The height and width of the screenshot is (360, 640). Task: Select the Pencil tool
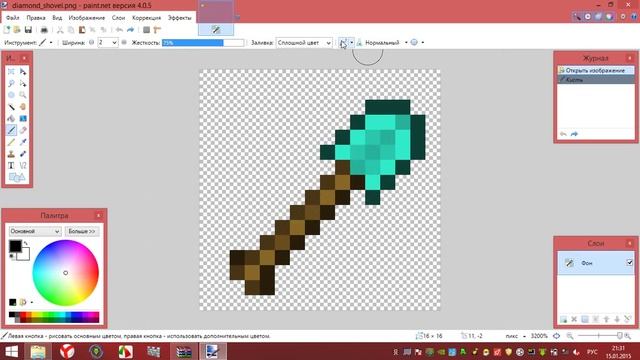pyautogui.click(x=11, y=142)
